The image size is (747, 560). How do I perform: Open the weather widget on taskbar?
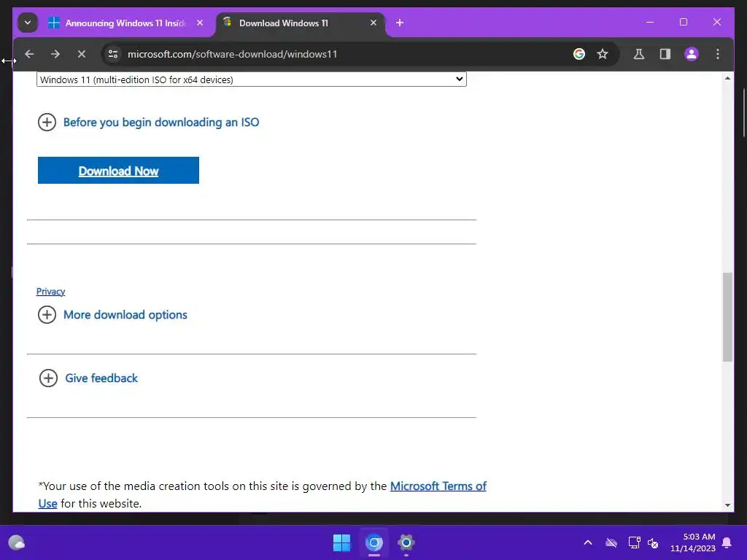click(17, 542)
